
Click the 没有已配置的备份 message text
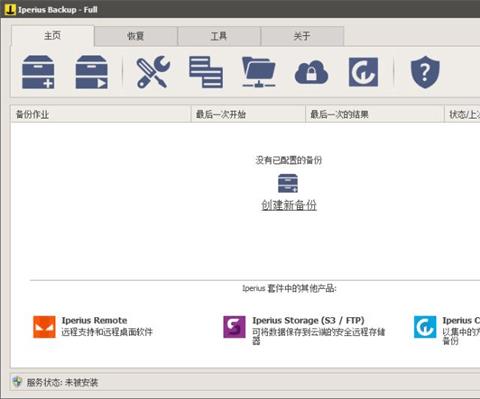coord(289,160)
